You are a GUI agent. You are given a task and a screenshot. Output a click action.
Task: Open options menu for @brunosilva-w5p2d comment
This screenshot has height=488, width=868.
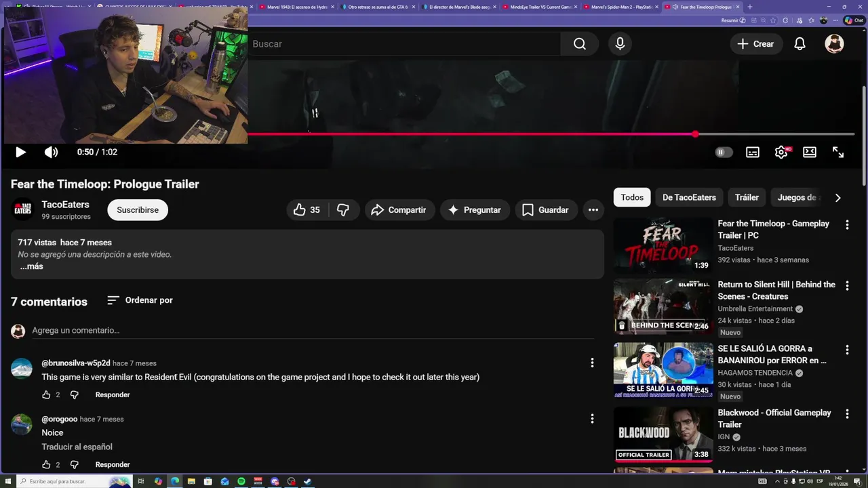[x=592, y=363]
